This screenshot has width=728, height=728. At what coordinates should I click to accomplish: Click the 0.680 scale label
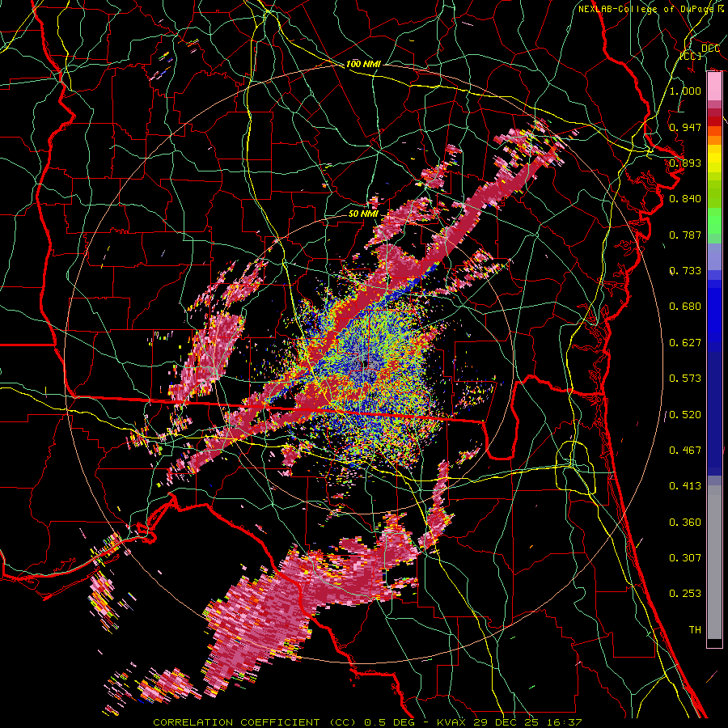click(x=685, y=307)
